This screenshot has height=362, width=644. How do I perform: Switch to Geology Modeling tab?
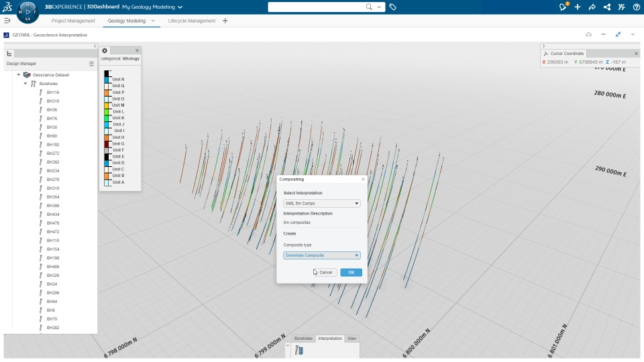tap(127, 21)
